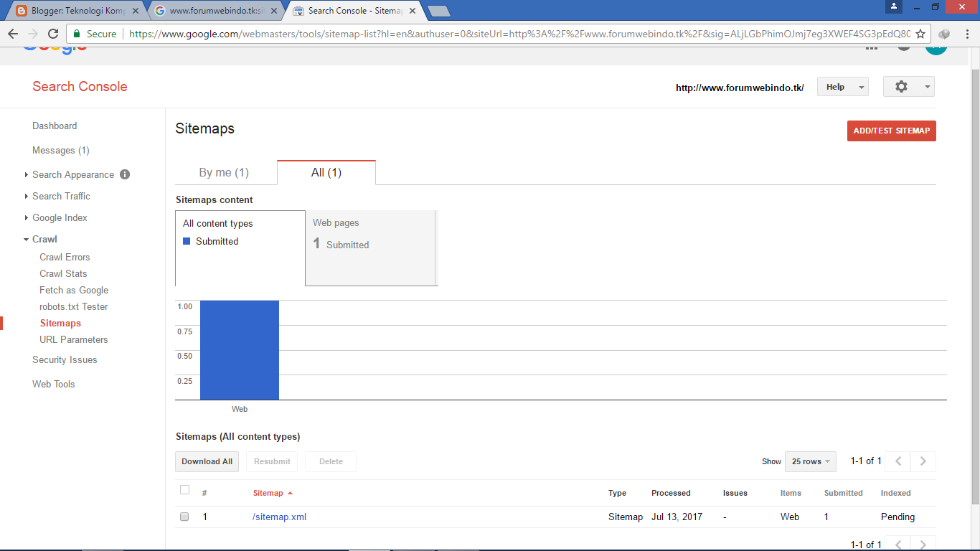Screen dimensions: 980x551
Task: Click the Pending indexed status cell
Action: pyautogui.click(x=897, y=517)
